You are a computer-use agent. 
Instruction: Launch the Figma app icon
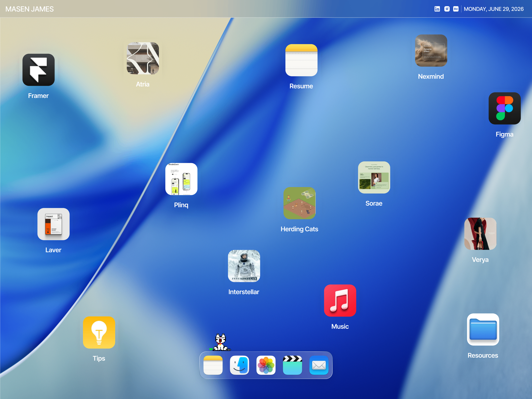click(x=505, y=108)
